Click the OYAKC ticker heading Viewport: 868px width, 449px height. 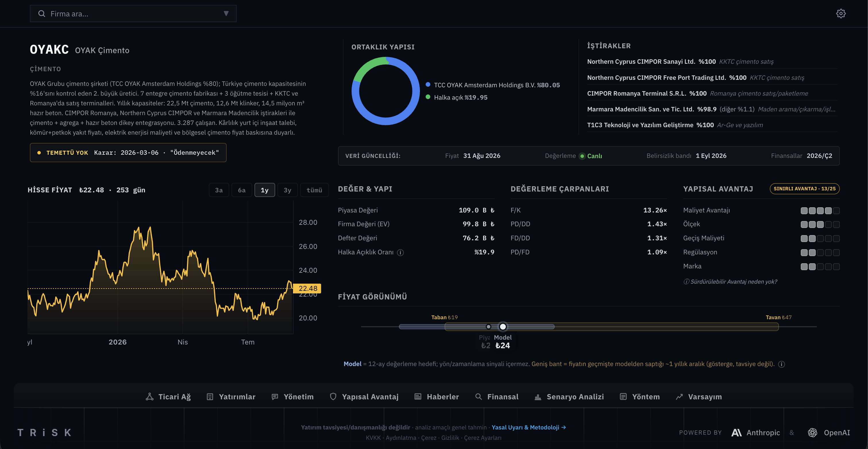(x=49, y=49)
